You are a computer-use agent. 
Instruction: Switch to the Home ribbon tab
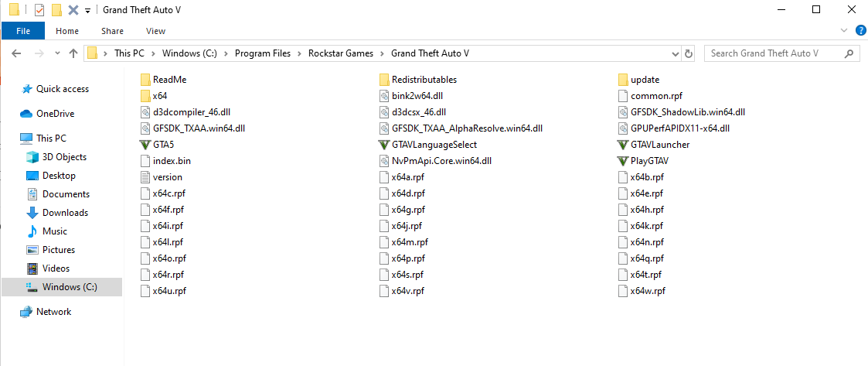(x=67, y=31)
